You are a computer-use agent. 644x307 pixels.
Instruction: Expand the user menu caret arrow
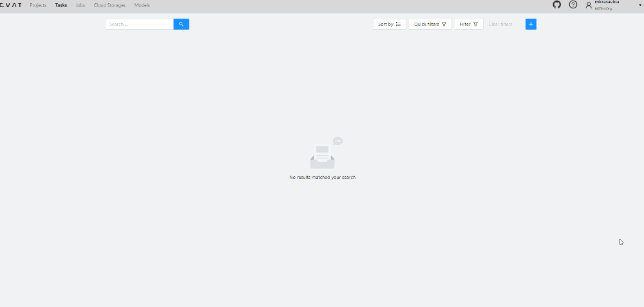(639, 5)
